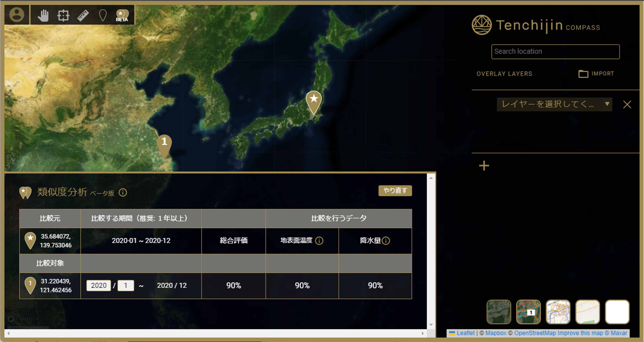Switch to the satellite basemap thumbnail
The height and width of the screenshot is (342, 644).
coord(498,312)
